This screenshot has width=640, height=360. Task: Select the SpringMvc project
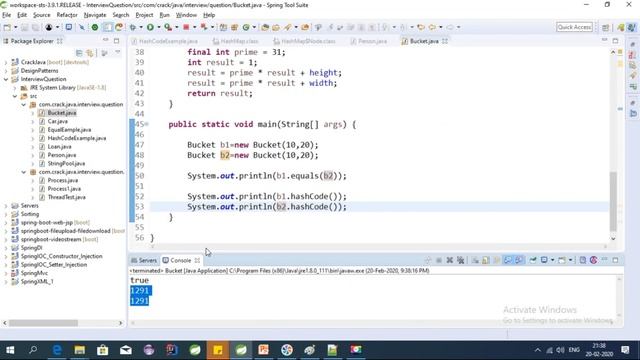[x=34, y=273]
